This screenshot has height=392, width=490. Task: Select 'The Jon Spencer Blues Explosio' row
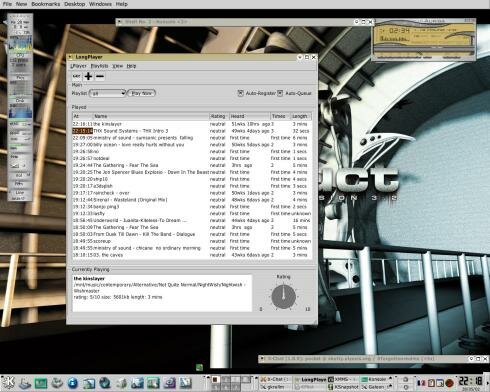[x=192, y=172]
